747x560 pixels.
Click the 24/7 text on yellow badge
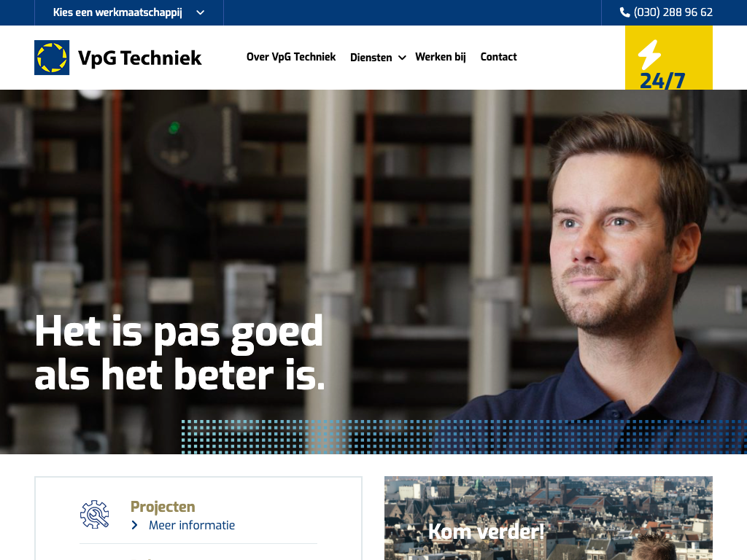[662, 81]
